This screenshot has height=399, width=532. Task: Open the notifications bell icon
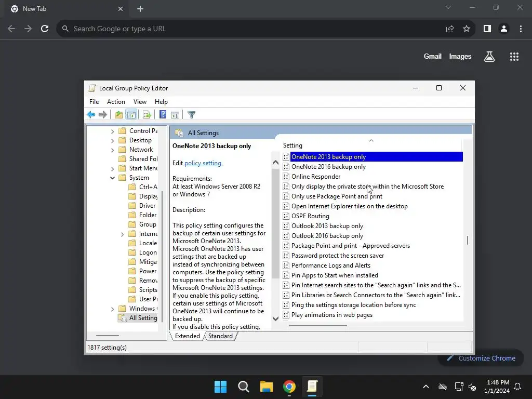(518, 387)
